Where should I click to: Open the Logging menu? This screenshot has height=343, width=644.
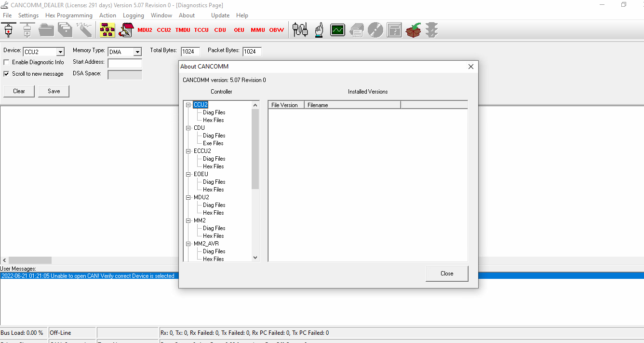[133, 15]
